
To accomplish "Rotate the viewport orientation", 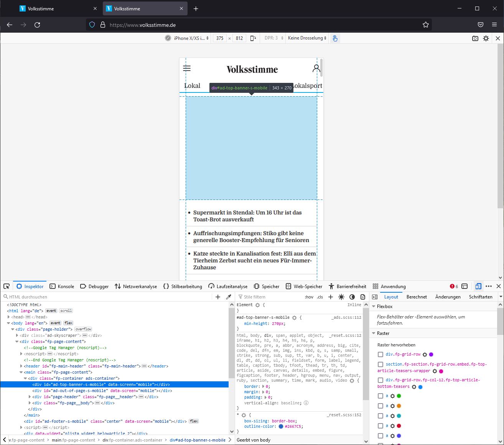I will pos(253,38).
